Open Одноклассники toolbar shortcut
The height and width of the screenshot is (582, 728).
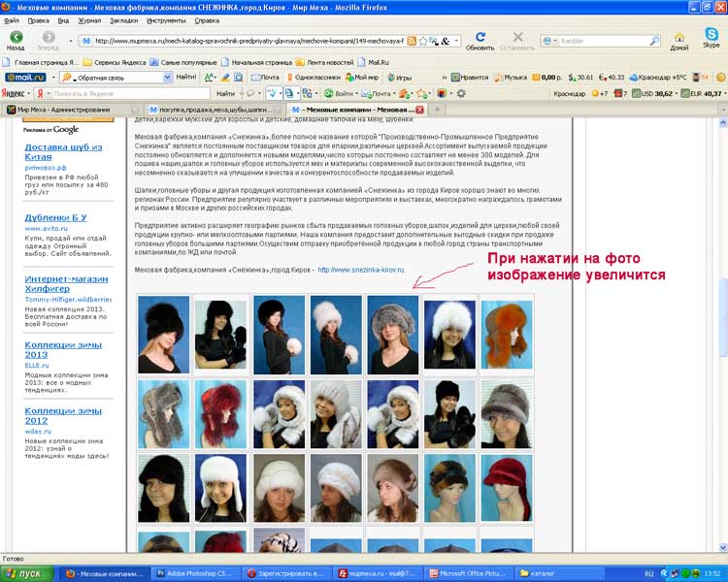314,78
